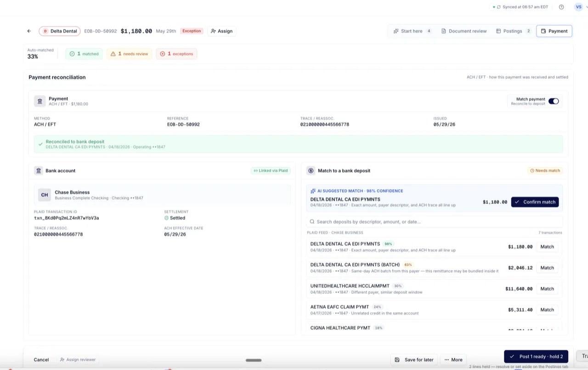This screenshot has width=588, height=370.
Task: Click the Needs match badge
Action: [545, 171]
